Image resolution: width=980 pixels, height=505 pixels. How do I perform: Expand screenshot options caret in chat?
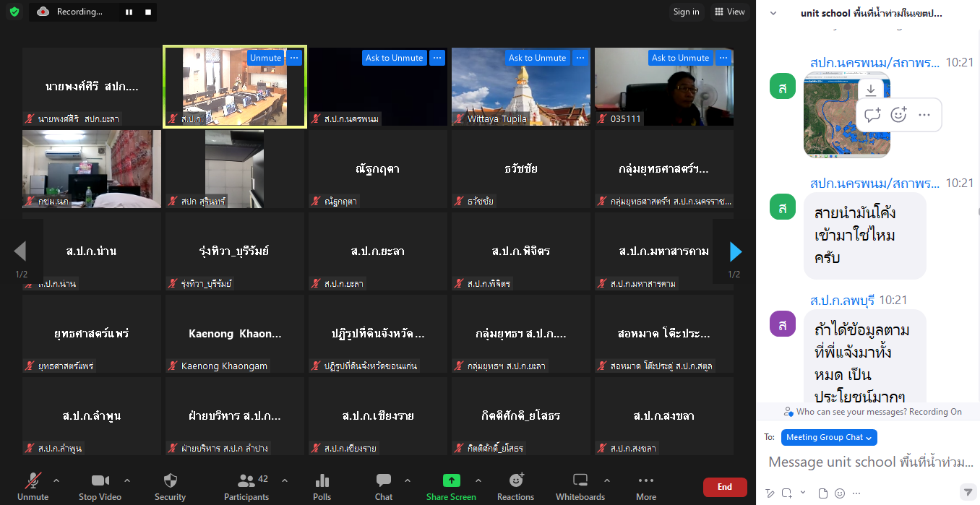[x=803, y=493]
